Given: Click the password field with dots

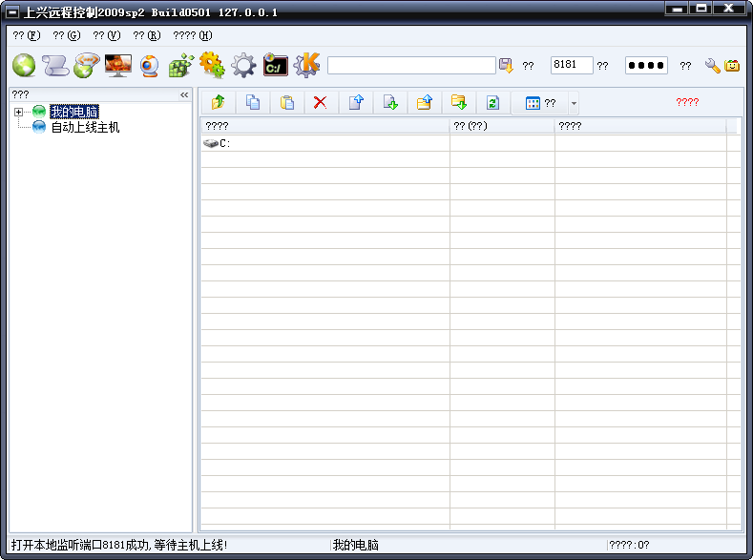Looking at the screenshot, I should [x=645, y=66].
